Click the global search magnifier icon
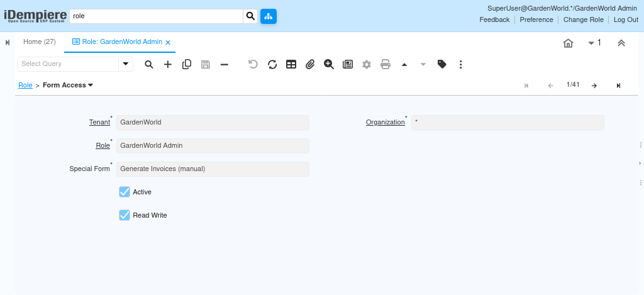This screenshot has width=644, height=295. coord(250,16)
